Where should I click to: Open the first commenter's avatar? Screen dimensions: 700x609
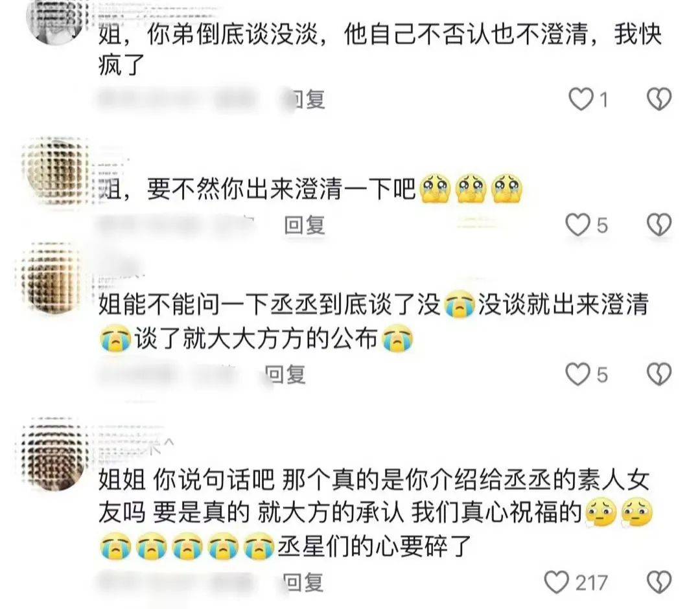coord(55,20)
